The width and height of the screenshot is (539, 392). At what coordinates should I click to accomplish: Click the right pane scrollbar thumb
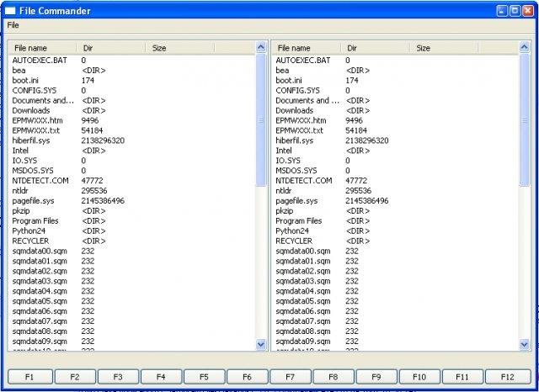(x=524, y=119)
